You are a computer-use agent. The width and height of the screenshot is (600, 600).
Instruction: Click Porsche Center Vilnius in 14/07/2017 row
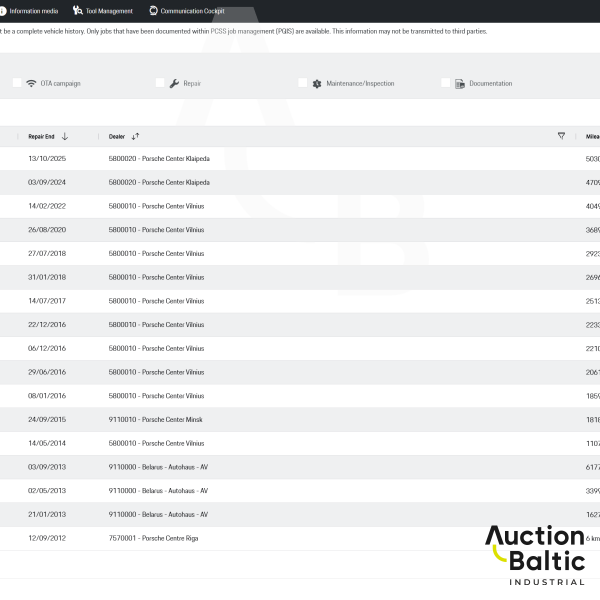click(x=157, y=301)
